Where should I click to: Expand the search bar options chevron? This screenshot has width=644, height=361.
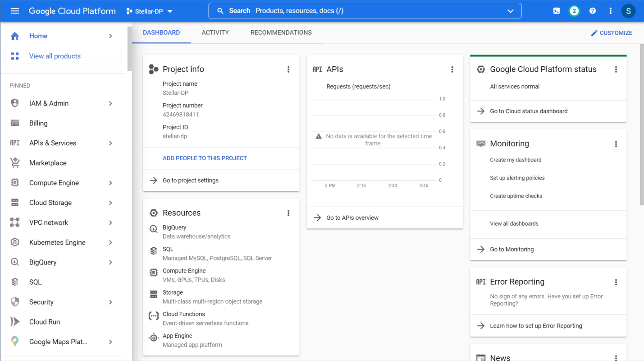coord(510,11)
